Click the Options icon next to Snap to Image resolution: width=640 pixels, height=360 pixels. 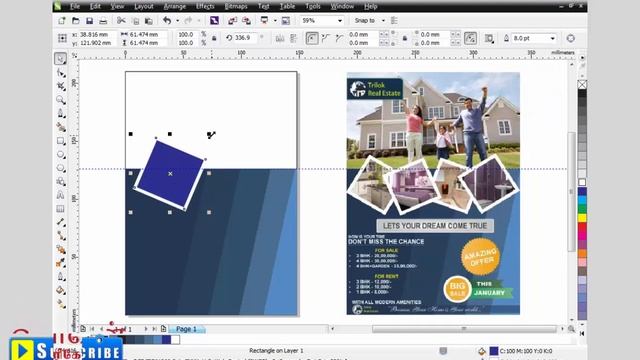[394, 20]
